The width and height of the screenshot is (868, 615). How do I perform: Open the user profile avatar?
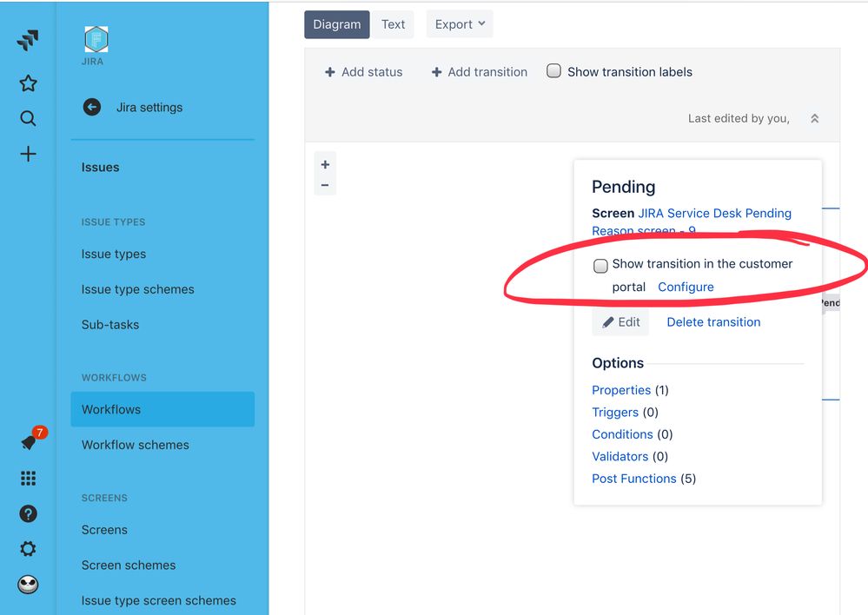click(28, 584)
